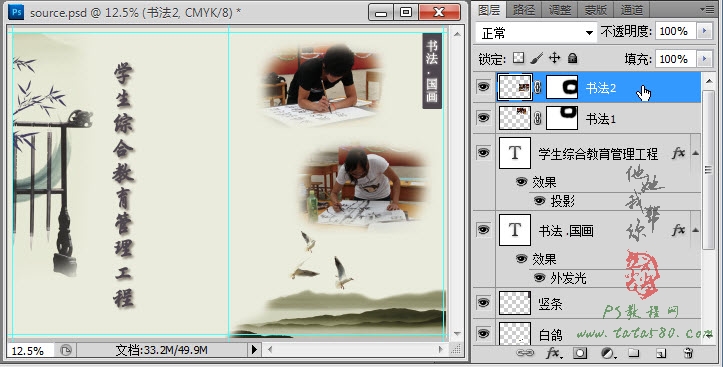This screenshot has width=723, height=367.
Task: Create a new layer
Action: (x=661, y=353)
